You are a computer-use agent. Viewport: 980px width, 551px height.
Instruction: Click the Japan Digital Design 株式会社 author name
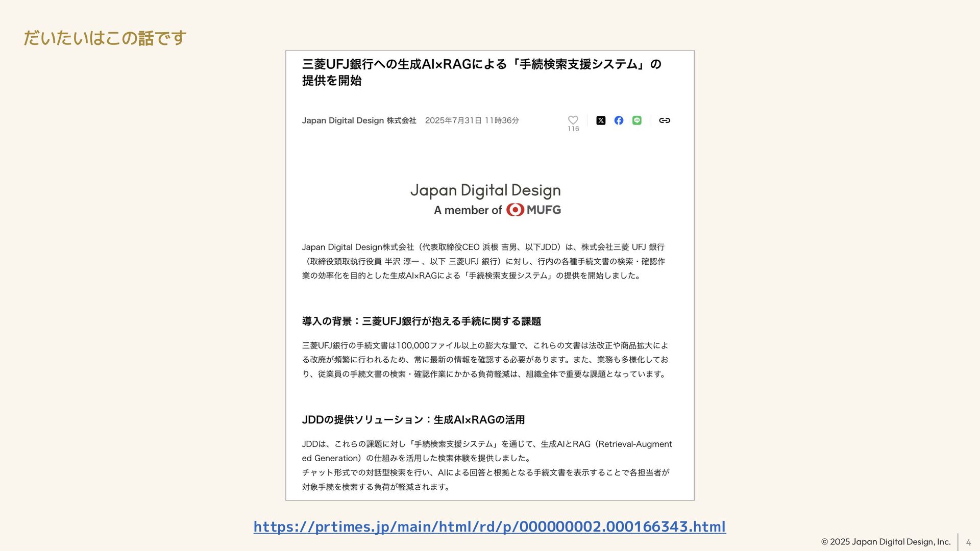pos(359,120)
